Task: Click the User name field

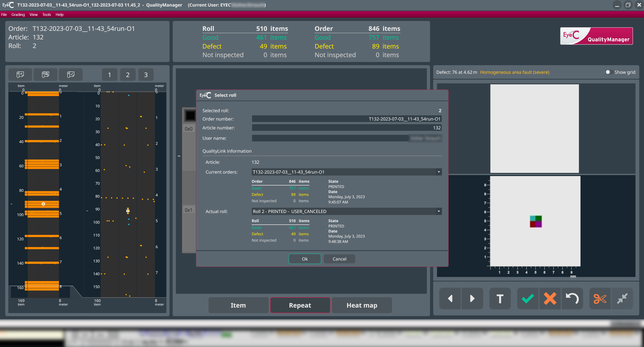Action: [347, 138]
